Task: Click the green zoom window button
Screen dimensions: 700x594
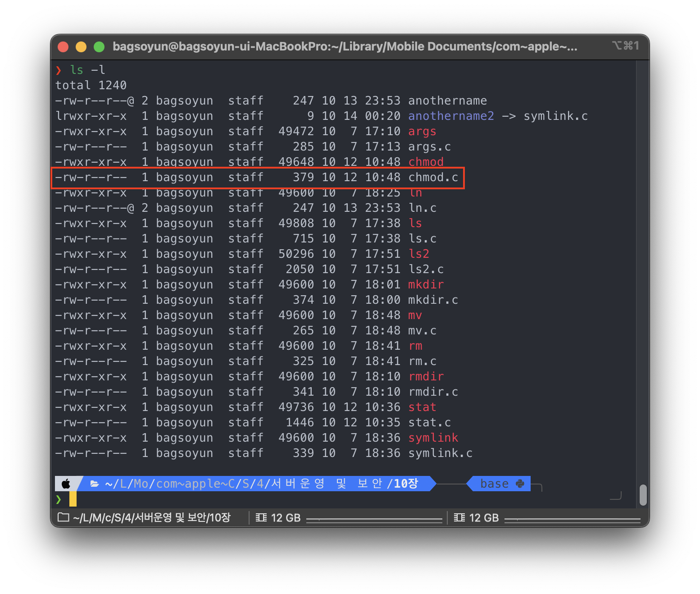Action: pos(99,46)
